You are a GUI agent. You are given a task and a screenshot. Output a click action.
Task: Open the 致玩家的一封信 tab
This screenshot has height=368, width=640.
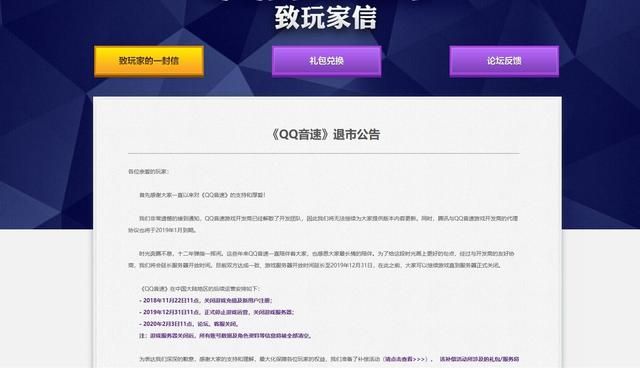click(149, 61)
